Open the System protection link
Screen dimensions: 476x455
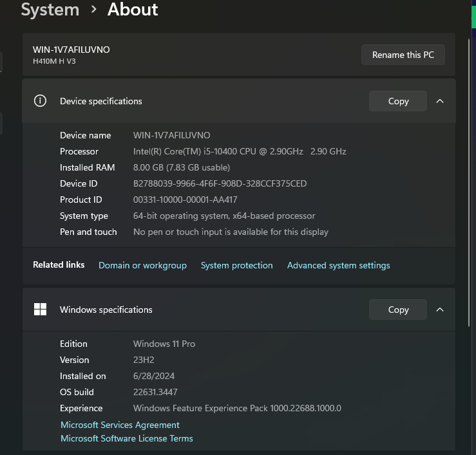pyautogui.click(x=236, y=265)
